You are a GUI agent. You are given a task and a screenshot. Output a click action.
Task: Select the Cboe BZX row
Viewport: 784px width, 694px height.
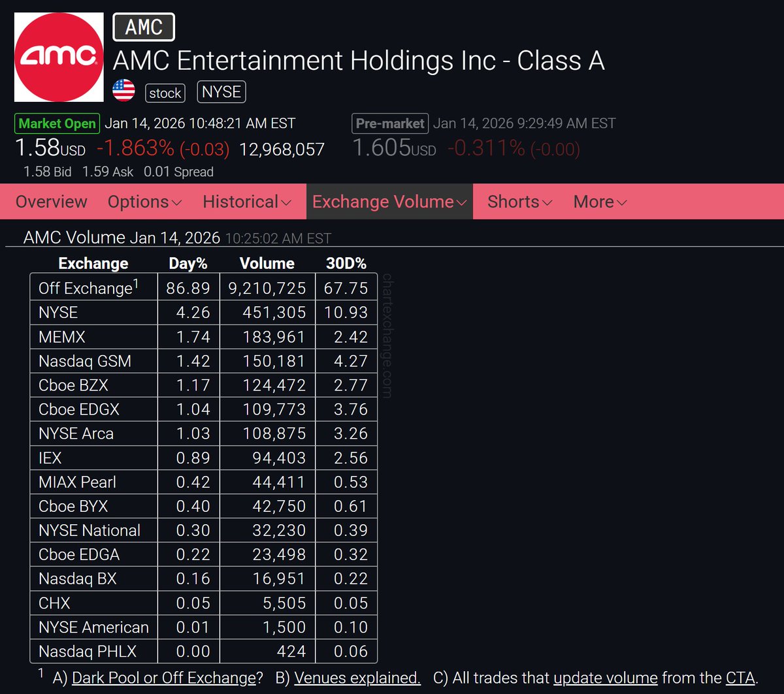click(x=203, y=385)
